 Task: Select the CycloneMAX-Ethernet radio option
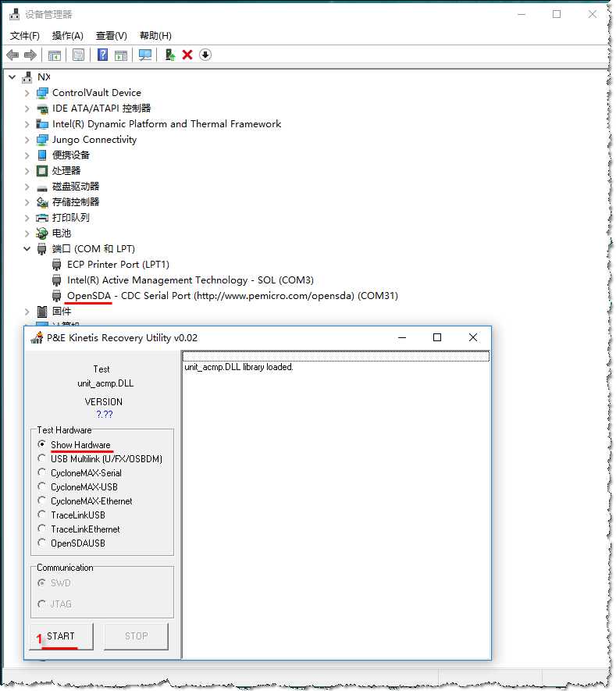42,500
